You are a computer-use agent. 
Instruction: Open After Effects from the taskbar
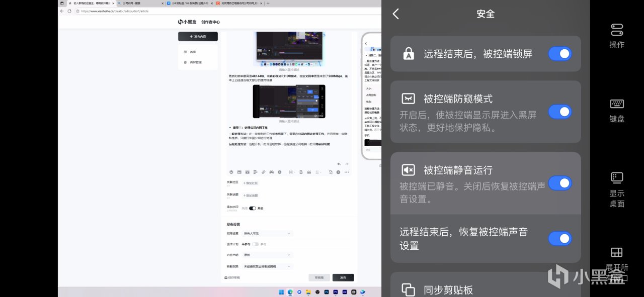point(345,292)
